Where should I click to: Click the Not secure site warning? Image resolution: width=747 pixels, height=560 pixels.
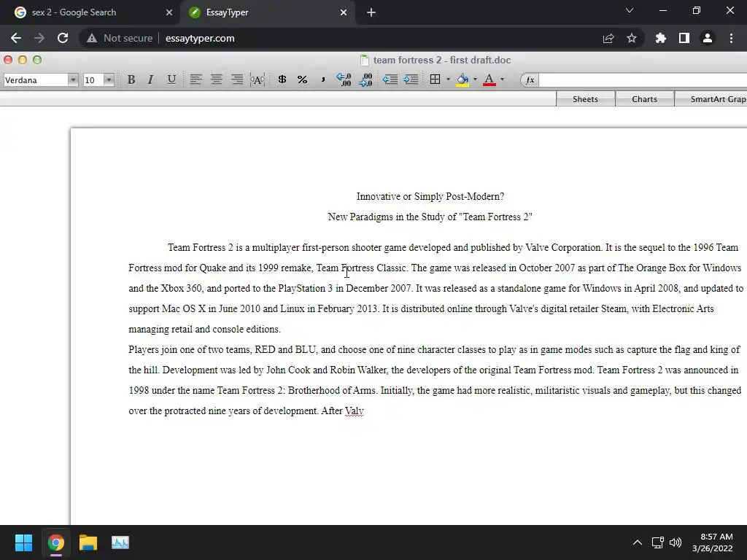(120, 38)
